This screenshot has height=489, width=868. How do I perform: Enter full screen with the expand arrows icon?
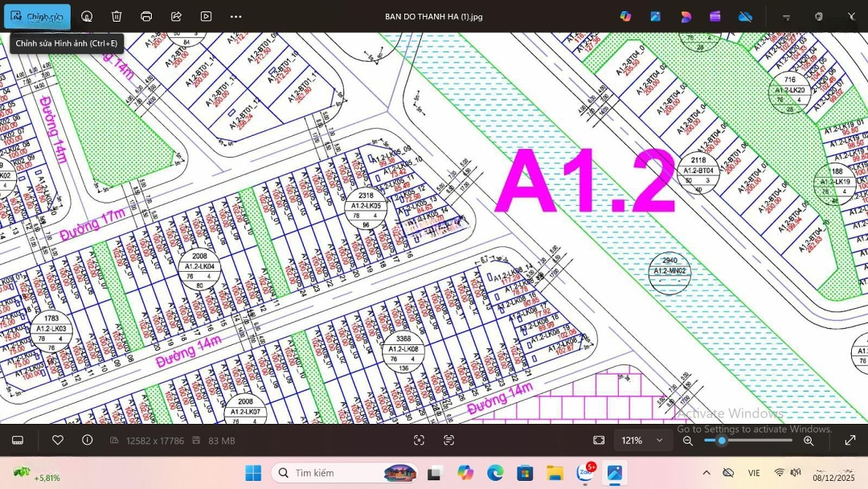[x=850, y=440]
